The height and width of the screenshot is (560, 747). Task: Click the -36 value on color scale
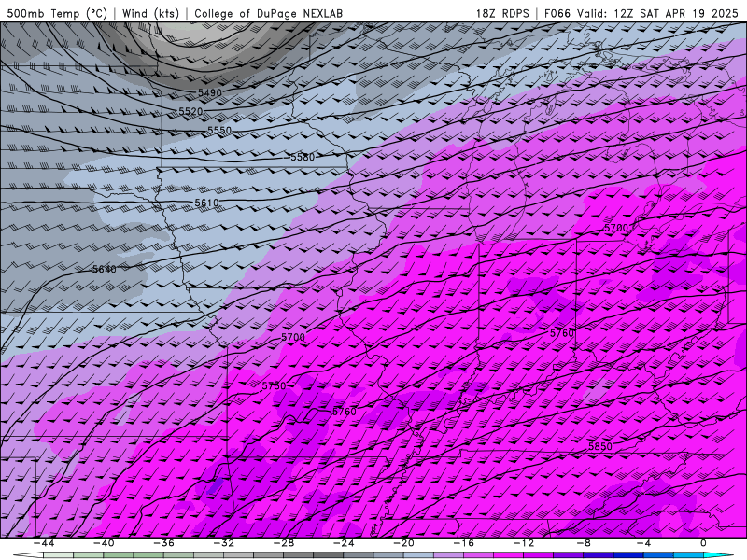(x=163, y=543)
